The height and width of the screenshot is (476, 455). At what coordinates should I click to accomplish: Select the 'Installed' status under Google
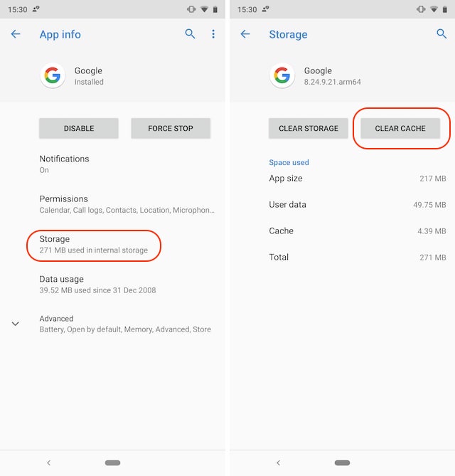pyautogui.click(x=89, y=82)
